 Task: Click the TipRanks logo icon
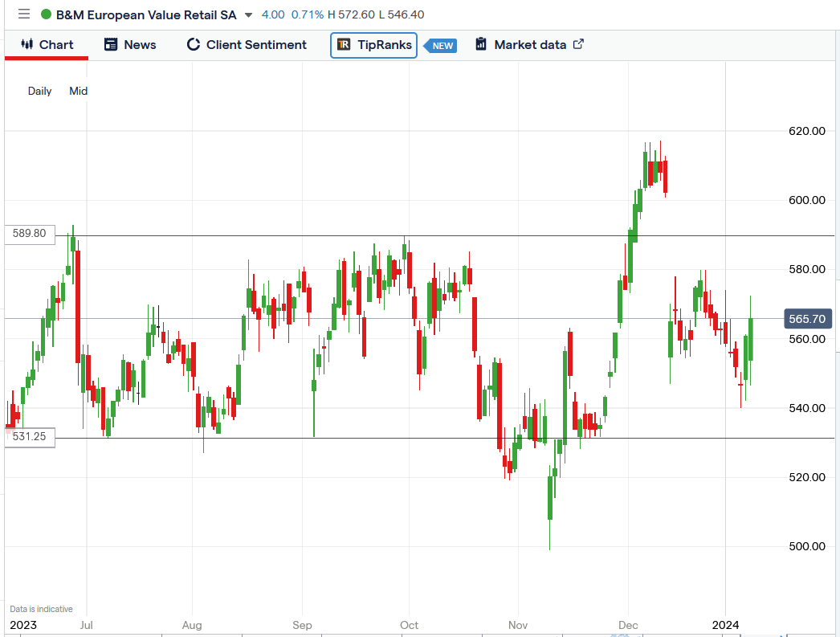(344, 44)
